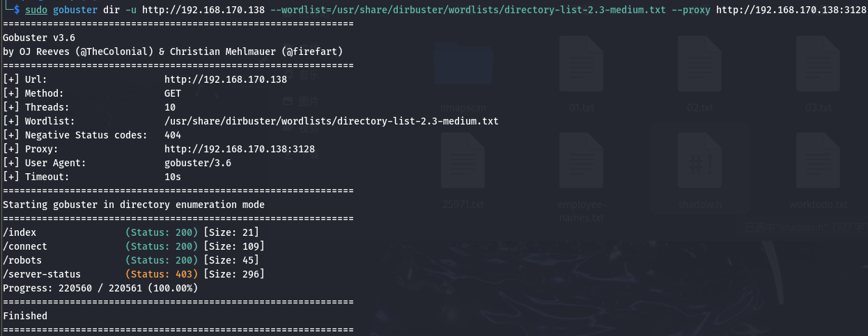
Task: Select the 02.txt file icon in file manager
Action: click(x=699, y=65)
